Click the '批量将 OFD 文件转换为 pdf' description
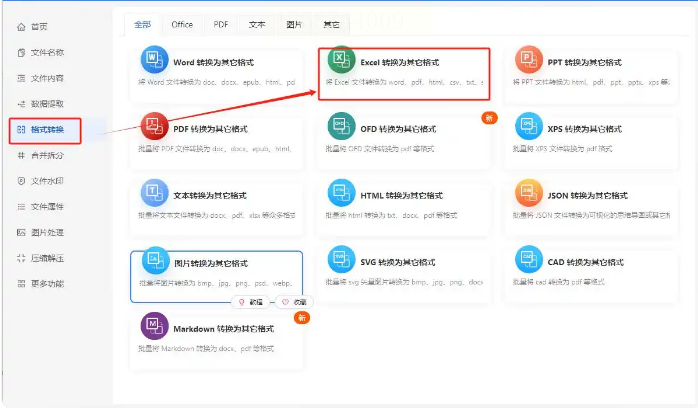The image size is (698, 408). (380, 149)
